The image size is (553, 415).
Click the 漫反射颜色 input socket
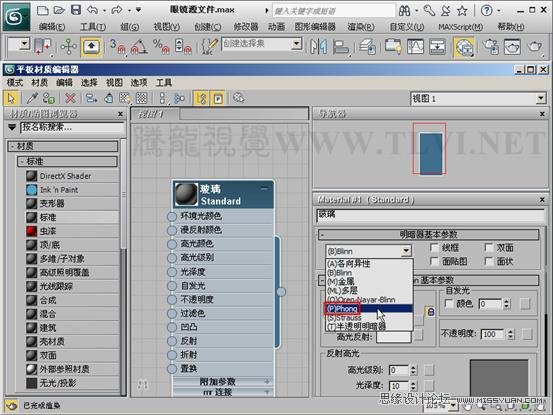(x=172, y=230)
